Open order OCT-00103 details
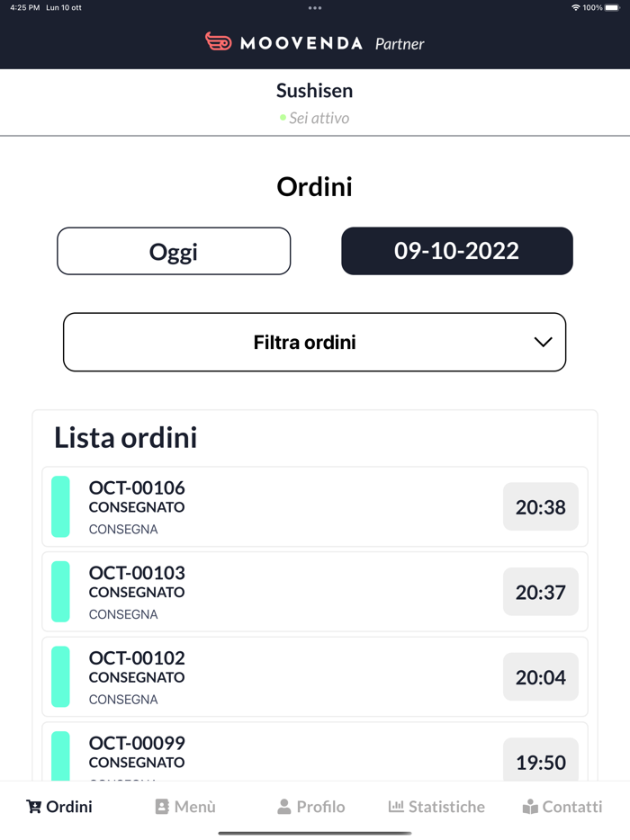Screen dimensions: 630x840 pyautogui.click(x=270, y=592)
